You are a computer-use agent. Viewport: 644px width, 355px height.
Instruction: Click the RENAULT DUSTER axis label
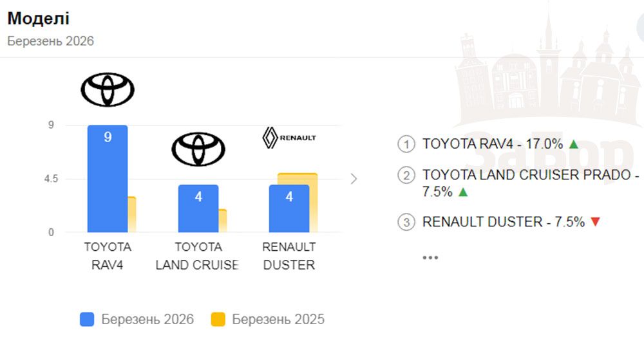(x=289, y=256)
